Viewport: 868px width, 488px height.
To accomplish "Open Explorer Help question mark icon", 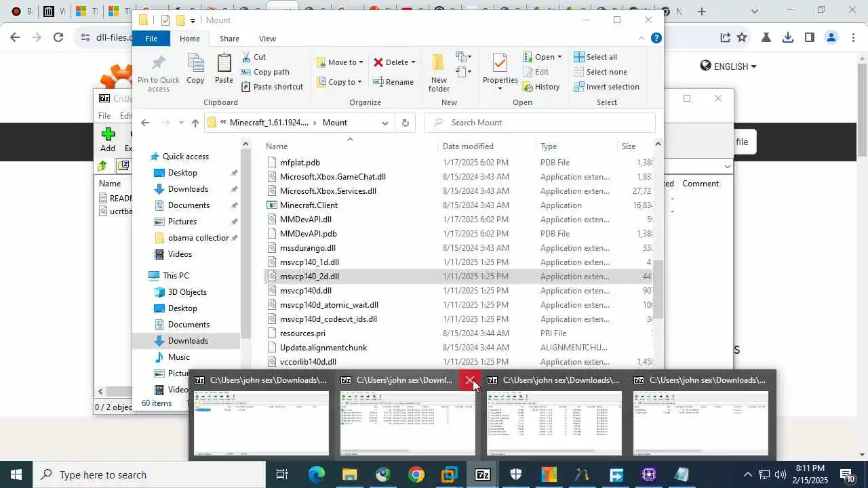I will (656, 39).
